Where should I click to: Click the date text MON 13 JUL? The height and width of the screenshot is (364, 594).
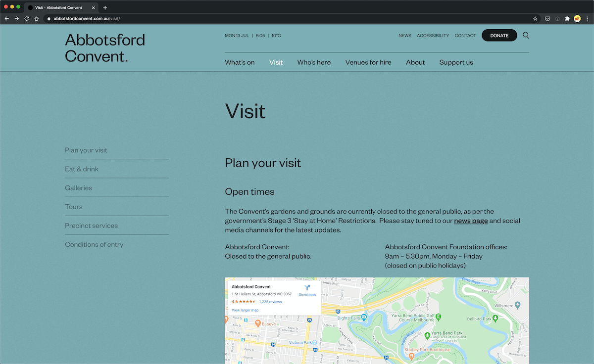pos(237,36)
